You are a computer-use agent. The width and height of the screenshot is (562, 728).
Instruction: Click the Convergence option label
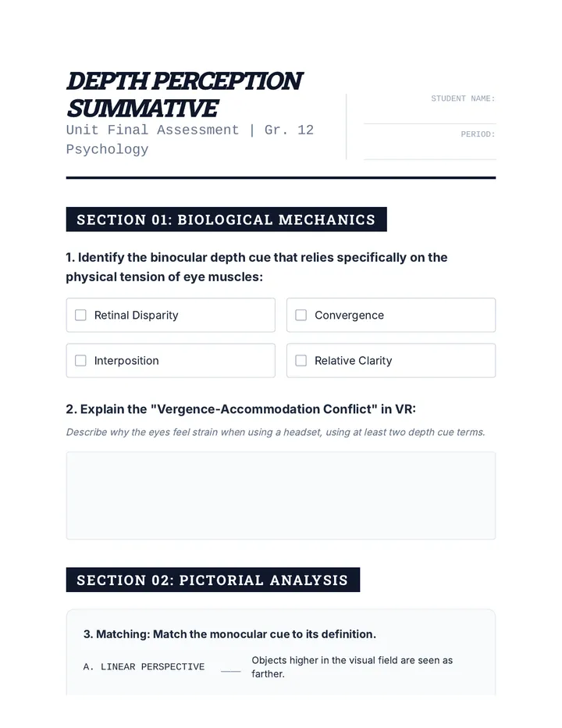(349, 316)
